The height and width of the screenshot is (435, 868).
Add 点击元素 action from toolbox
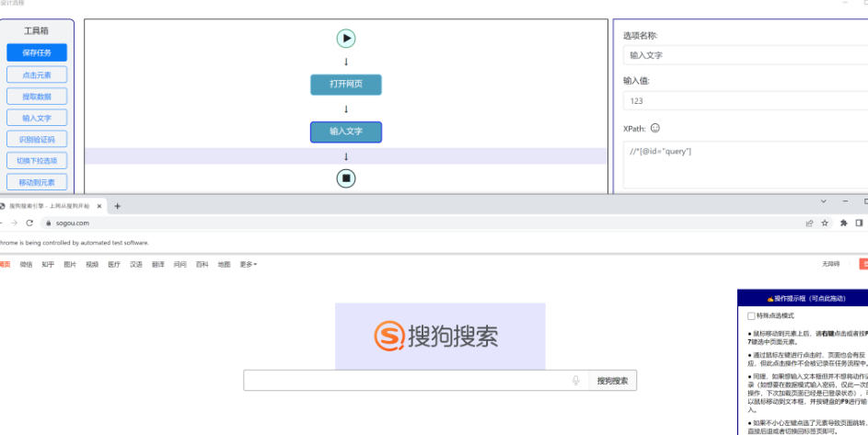(37, 74)
